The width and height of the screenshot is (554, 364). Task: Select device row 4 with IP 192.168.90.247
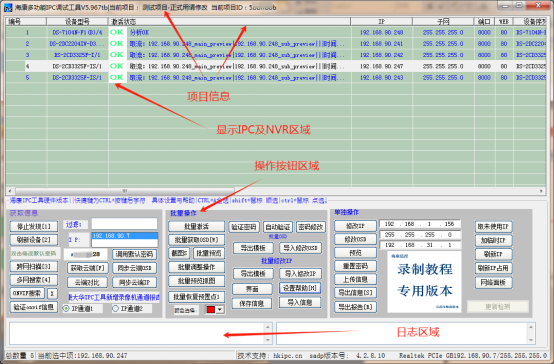pos(276,66)
